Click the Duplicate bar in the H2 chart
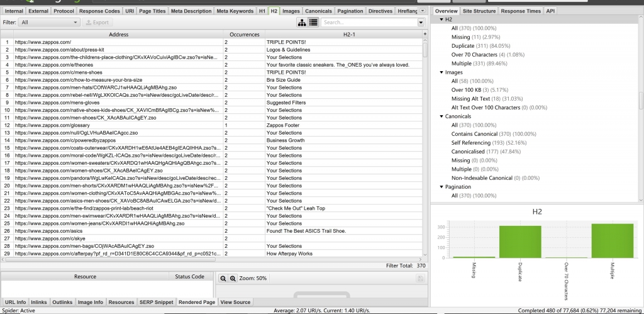This screenshot has height=314, width=644. (520, 242)
